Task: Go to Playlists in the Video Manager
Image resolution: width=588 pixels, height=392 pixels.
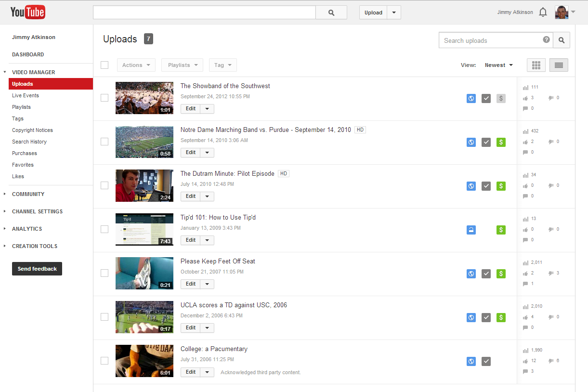Action: [21, 107]
